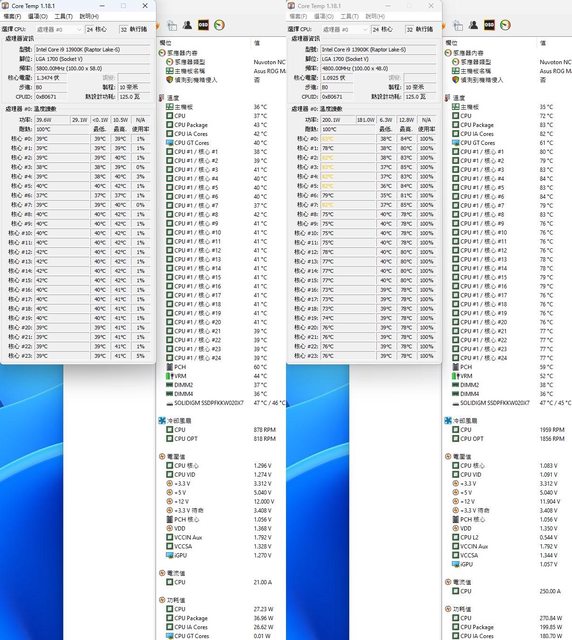This screenshot has height=640, width=572.
Task: Click the shield icon beside 偵測到機殼侵入 in the left panel
Action: [170, 80]
